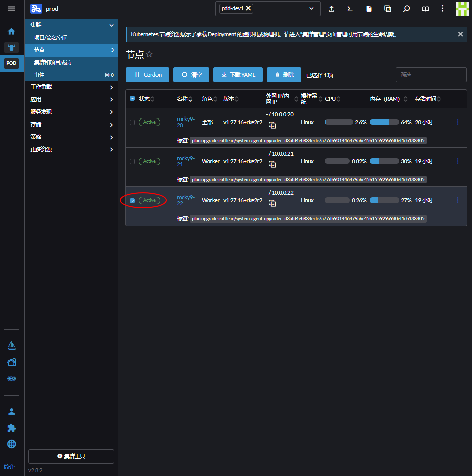
Task: Focus the 筛选 filter input field
Action: [x=431, y=75]
